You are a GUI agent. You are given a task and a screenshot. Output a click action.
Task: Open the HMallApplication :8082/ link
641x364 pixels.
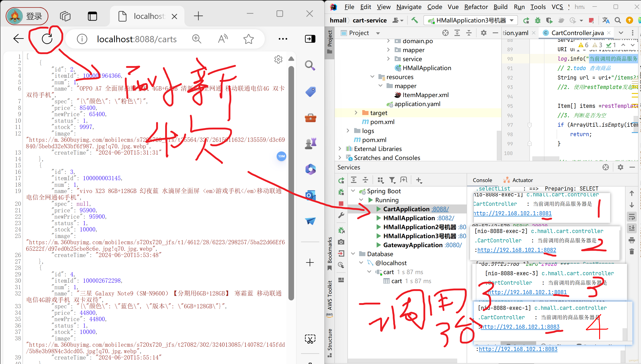pos(445,218)
